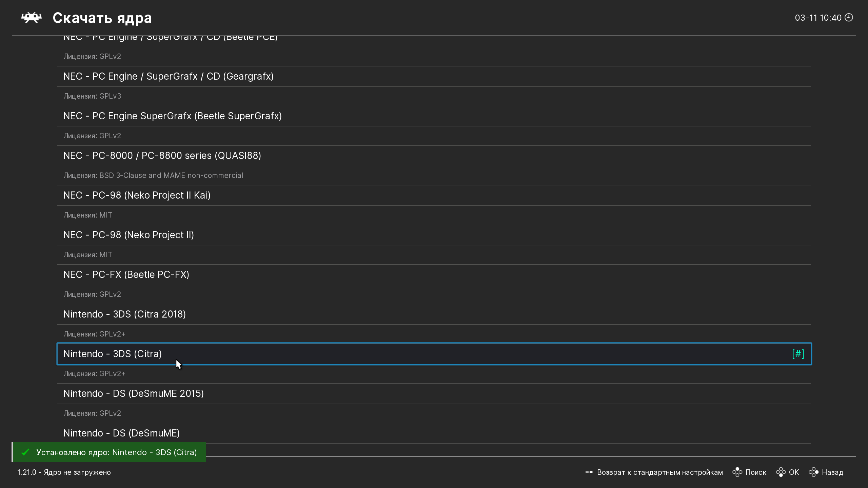Screen dimensions: 868x488
Task: Click Возврат к стандартным настройкам label
Action: (x=659, y=472)
